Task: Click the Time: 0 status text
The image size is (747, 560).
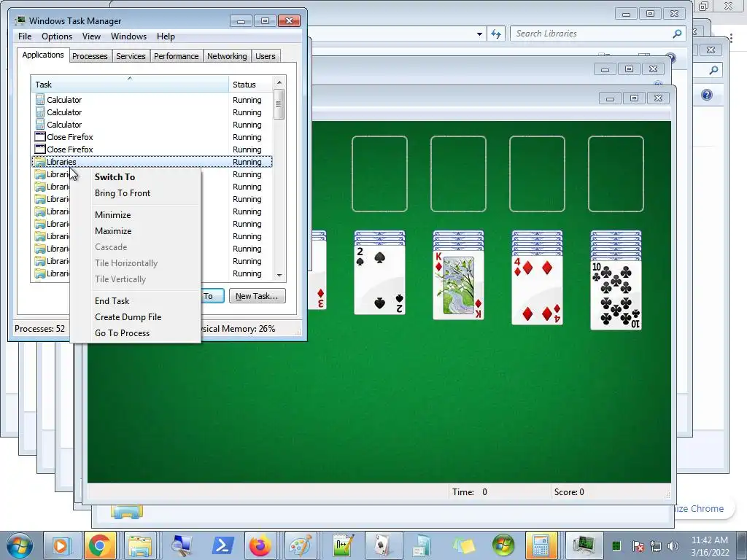Action: pyautogui.click(x=470, y=492)
